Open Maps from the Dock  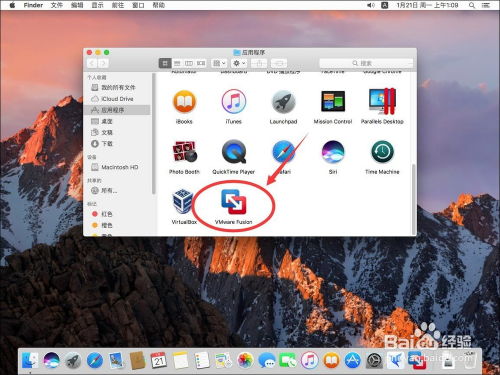[x=223, y=360]
